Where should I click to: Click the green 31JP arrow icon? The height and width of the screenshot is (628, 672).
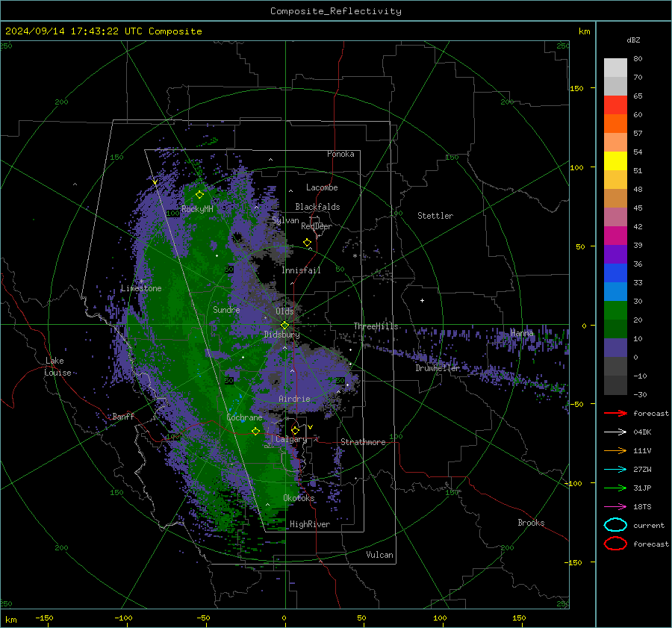point(615,488)
